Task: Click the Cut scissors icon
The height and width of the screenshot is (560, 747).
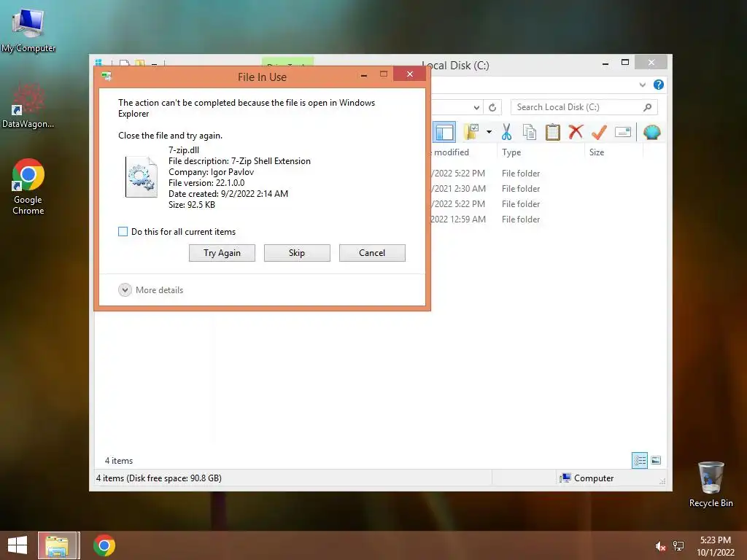Action: click(506, 132)
